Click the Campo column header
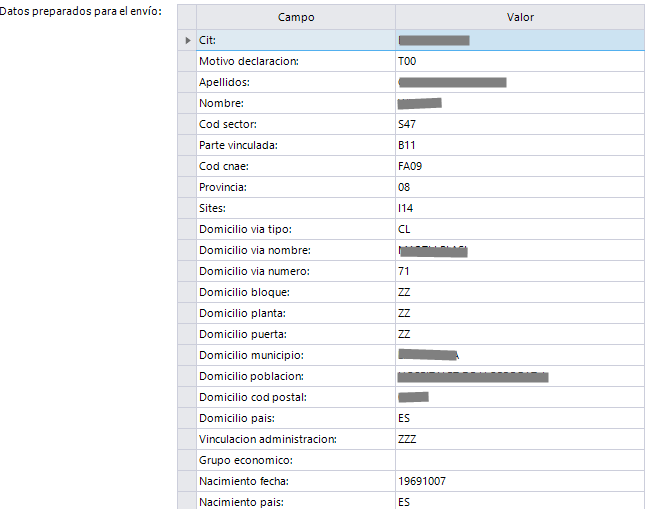 pos(296,17)
